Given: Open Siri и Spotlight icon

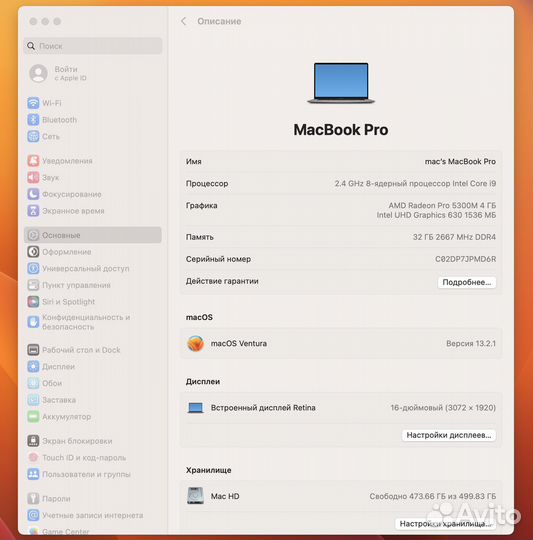Looking at the screenshot, I should [x=33, y=302].
